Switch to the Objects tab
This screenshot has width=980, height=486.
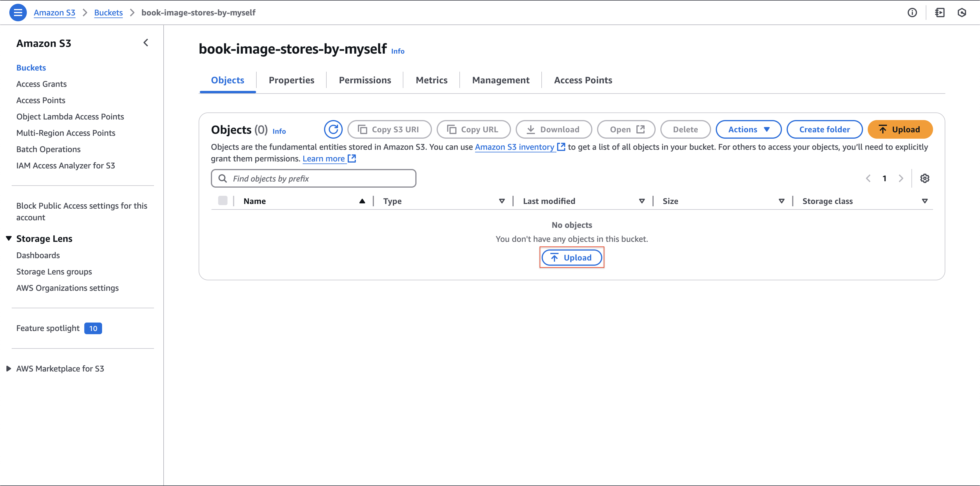coord(228,80)
